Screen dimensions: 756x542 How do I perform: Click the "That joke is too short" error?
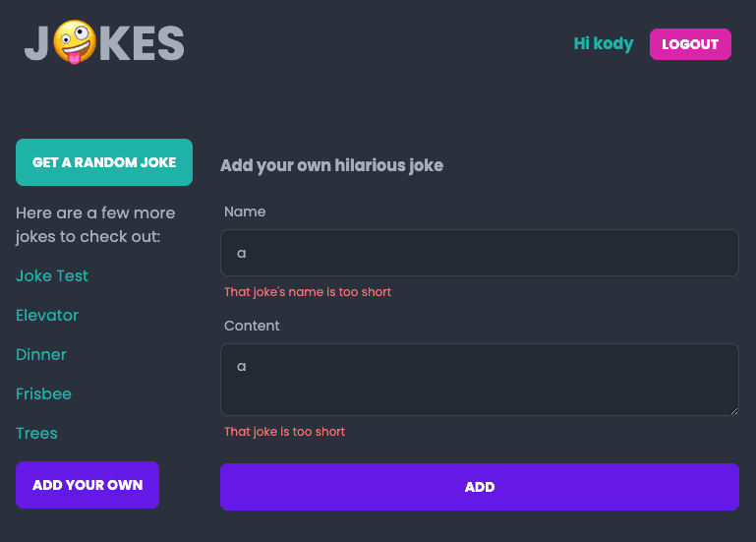pos(284,432)
